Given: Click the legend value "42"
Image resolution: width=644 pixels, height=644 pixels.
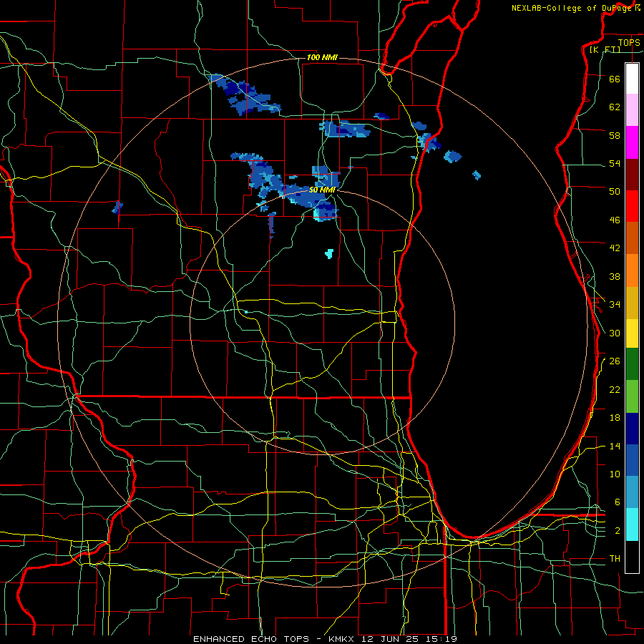Looking at the screenshot, I should point(615,248).
